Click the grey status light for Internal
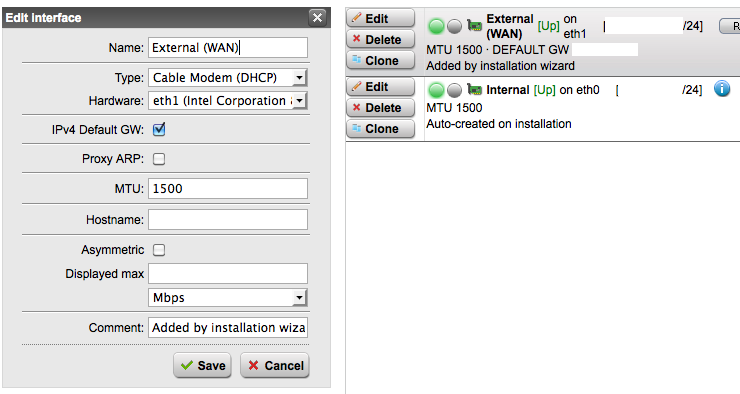 pyautogui.click(x=454, y=90)
